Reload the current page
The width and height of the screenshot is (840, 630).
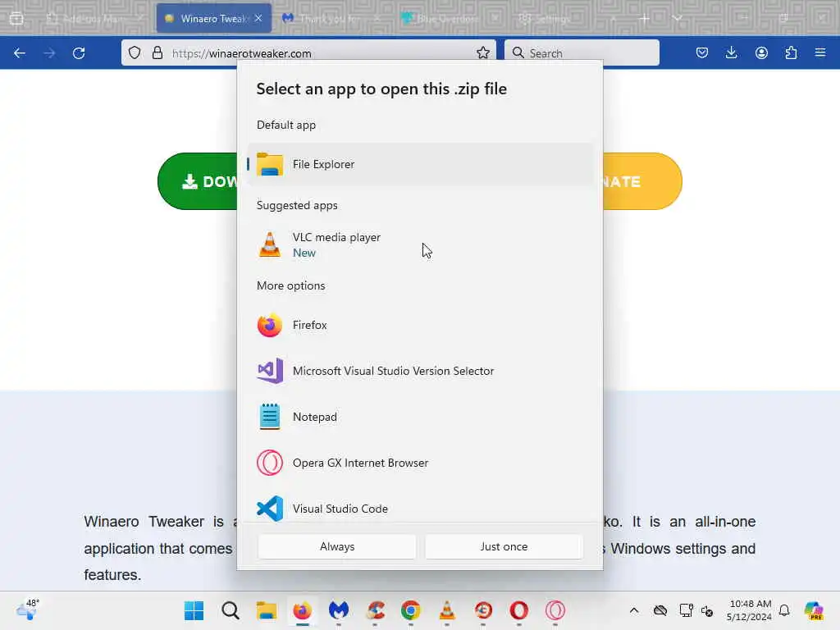[x=79, y=53]
